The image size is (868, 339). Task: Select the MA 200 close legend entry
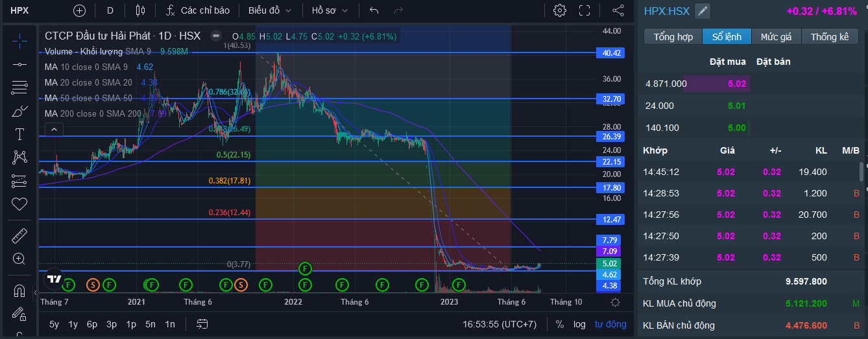[93, 113]
